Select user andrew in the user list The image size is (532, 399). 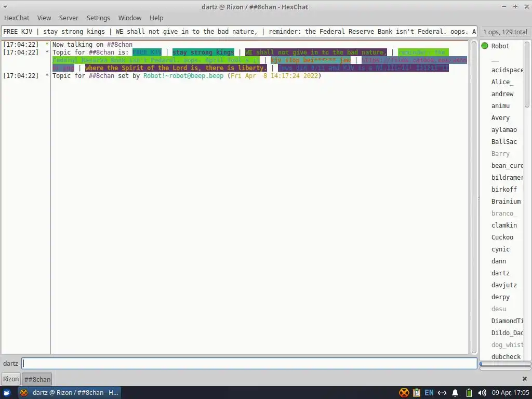pos(502,94)
